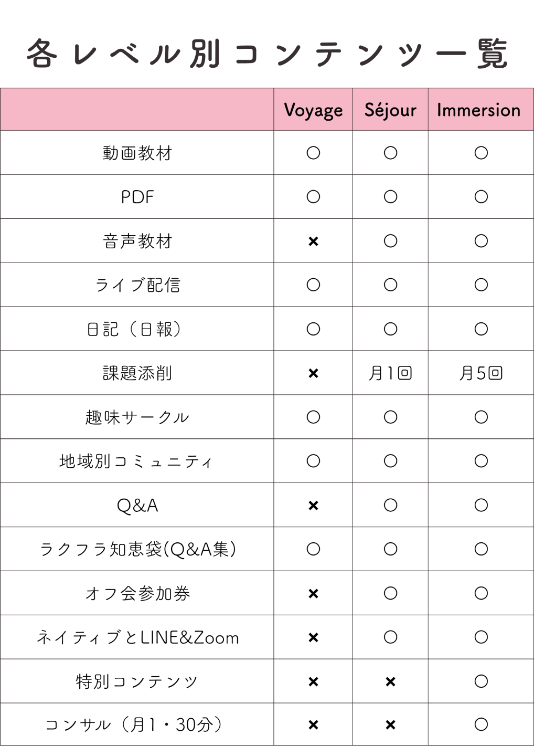Click the × for 特別コンテンツ under Séjour
Viewport: 534px width, 756px height.
390,681
